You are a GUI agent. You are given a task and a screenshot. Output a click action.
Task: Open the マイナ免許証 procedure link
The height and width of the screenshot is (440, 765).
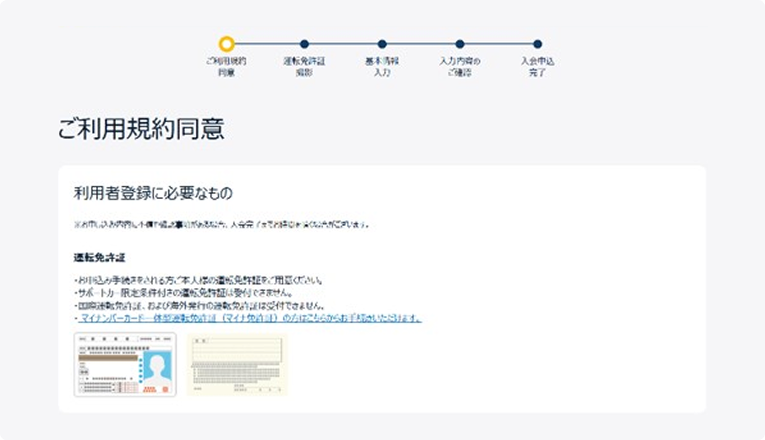250,318
